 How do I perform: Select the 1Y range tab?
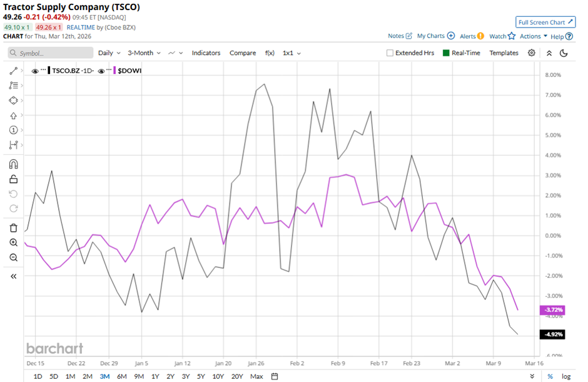point(155,376)
